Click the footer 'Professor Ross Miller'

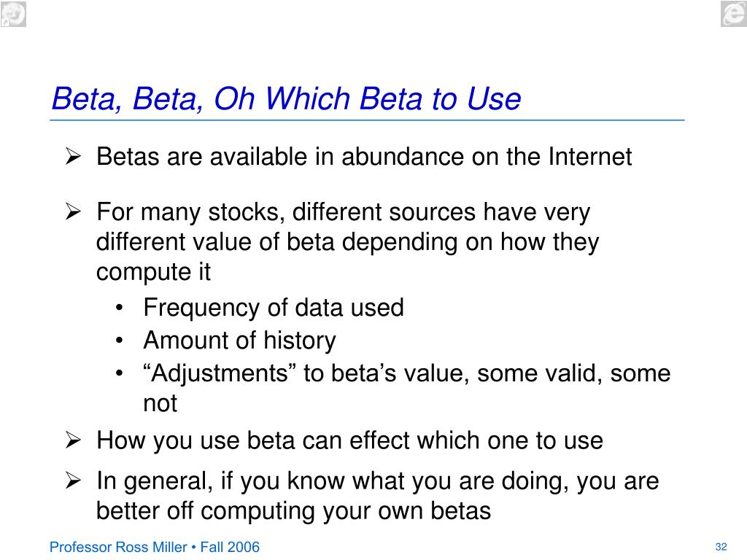[118, 547]
